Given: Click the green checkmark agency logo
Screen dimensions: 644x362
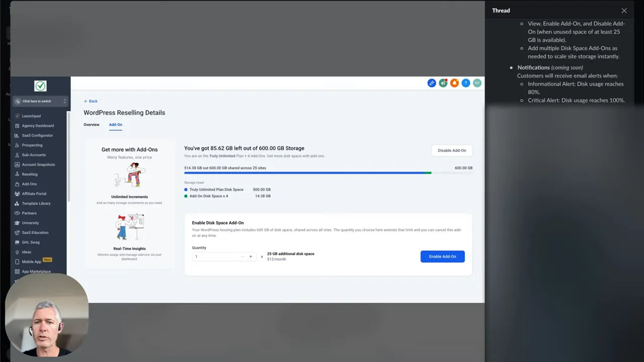Looking at the screenshot, I should click(x=40, y=86).
